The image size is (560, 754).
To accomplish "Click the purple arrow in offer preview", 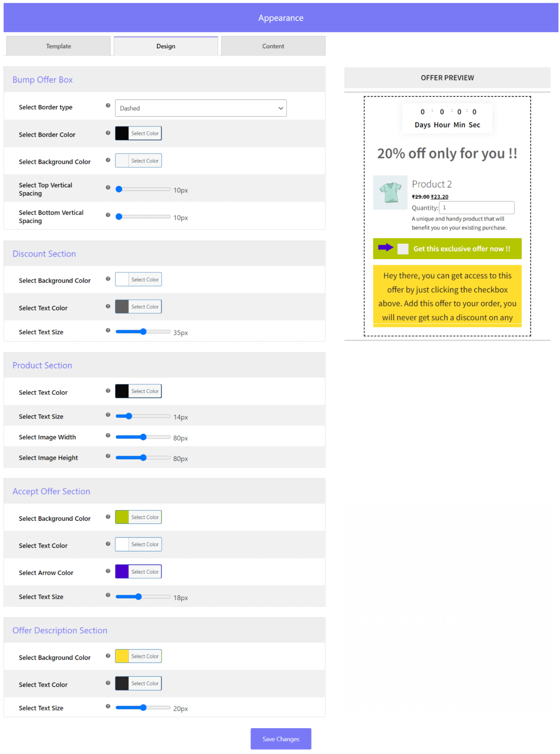I will (386, 247).
